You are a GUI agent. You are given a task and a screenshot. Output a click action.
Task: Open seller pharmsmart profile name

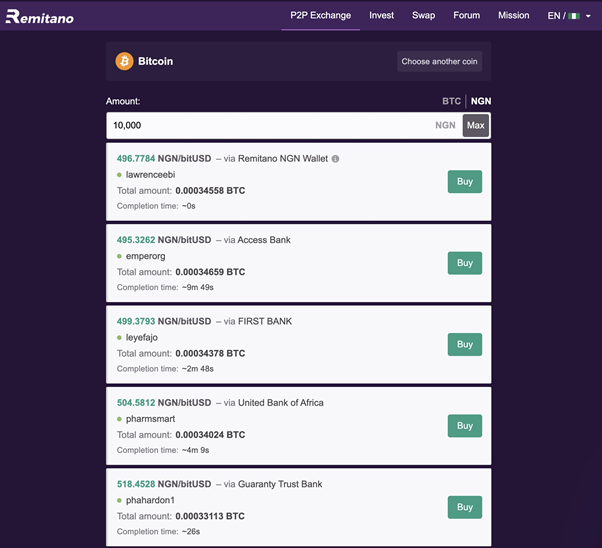pos(150,419)
